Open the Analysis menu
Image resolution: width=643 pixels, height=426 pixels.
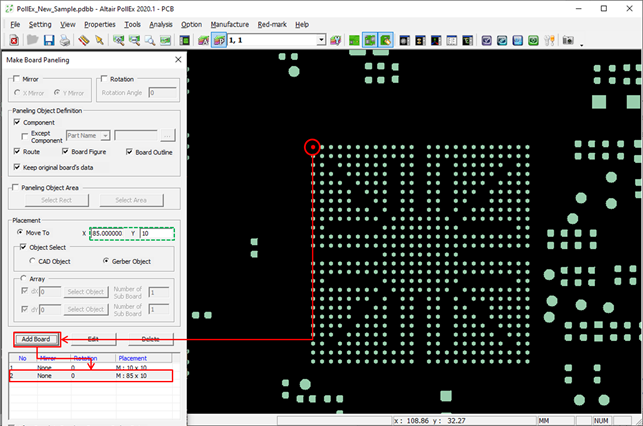160,23
